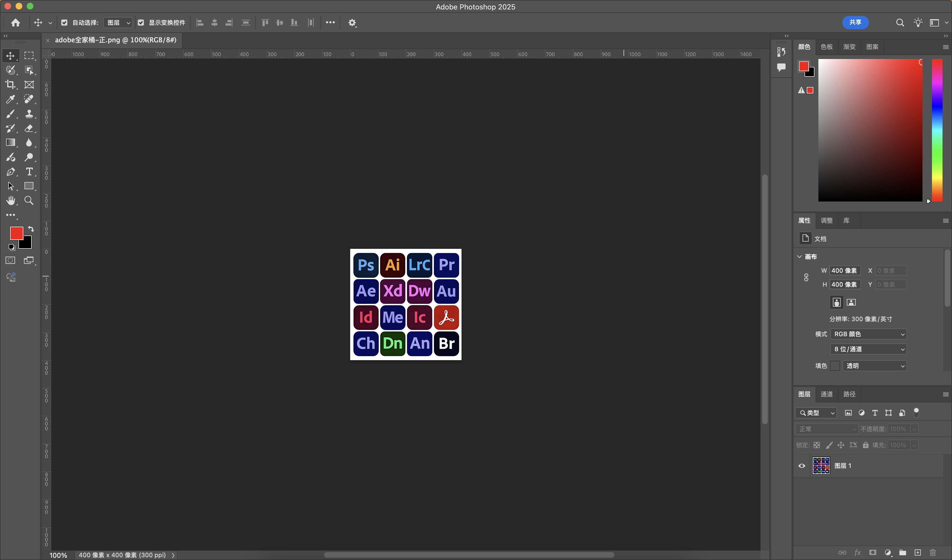Image resolution: width=952 pixels, height=560 pixels.
Task: Open the 色板 swatches tab
Action: pos(826,47)
